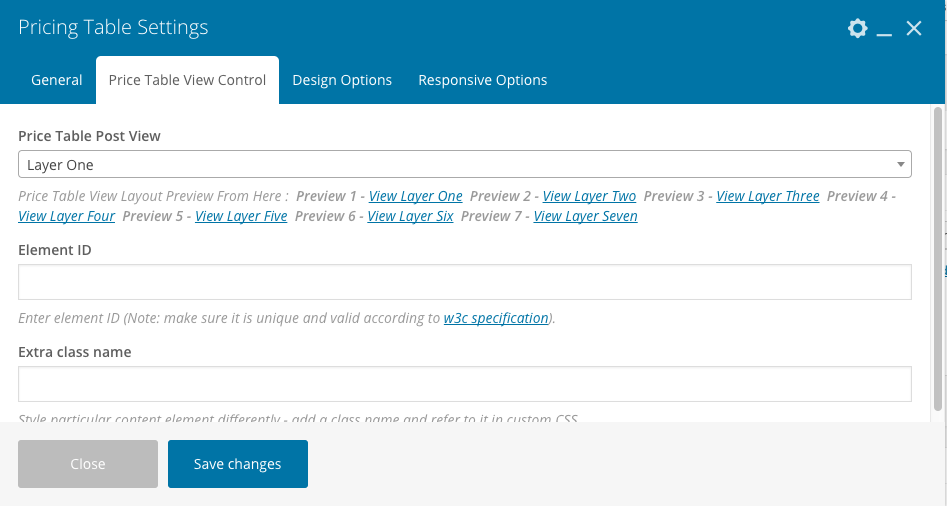
Task: Minimize the Pricing Table Settings panel
Action: [x=884, y=29]
